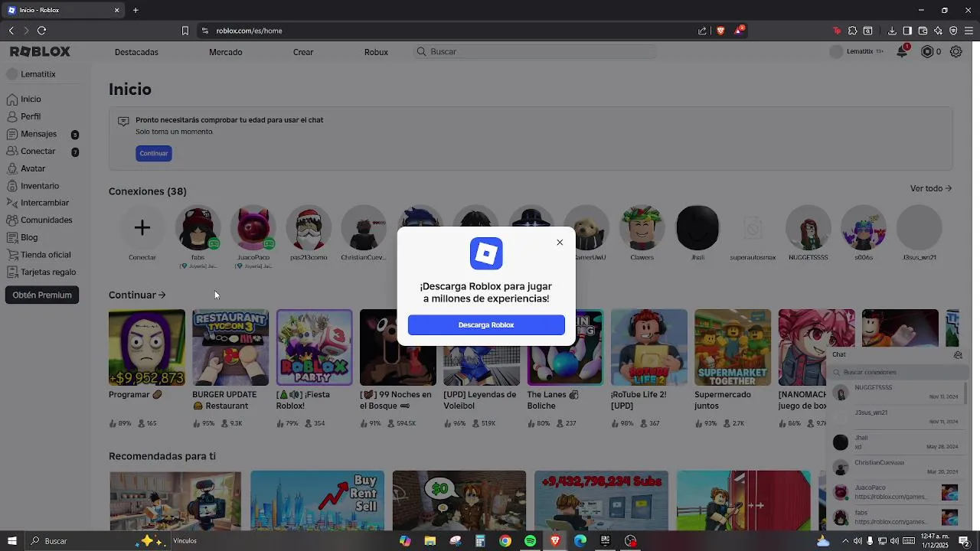Open the Crear tab
The height and width of the screenshot is (551, 980).
pyautogui.click(x=303, y=52)
